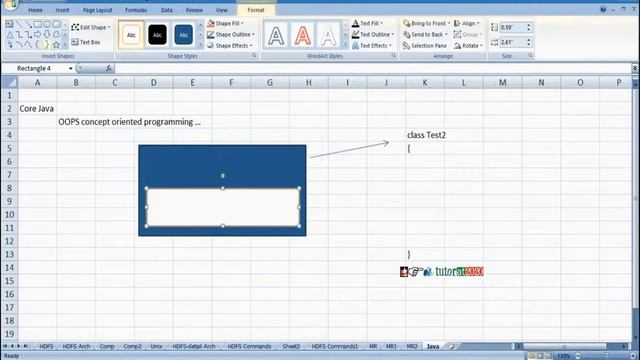Select the line shape in Insert Shapes gallery
Viewport: 640px width, 360px height.
19,24
